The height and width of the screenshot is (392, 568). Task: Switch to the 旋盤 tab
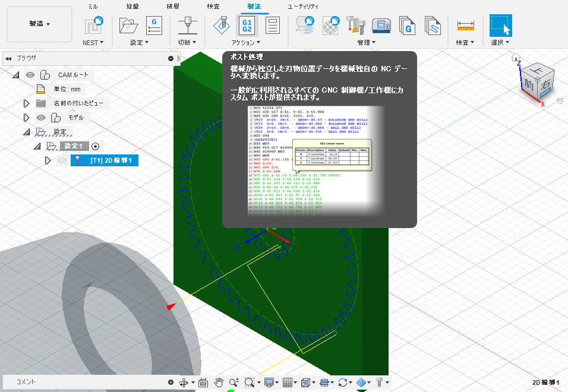coord(132,6)
